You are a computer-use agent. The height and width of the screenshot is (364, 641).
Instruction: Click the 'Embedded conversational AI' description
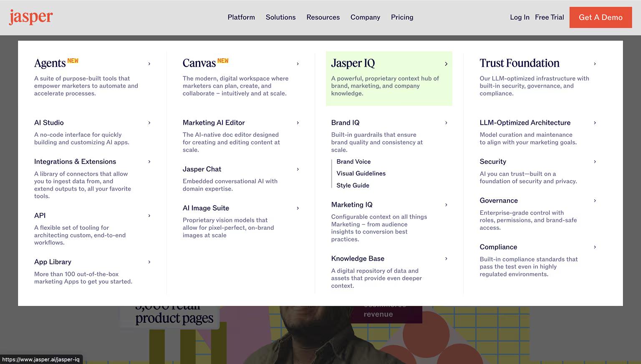click(230, 185)
